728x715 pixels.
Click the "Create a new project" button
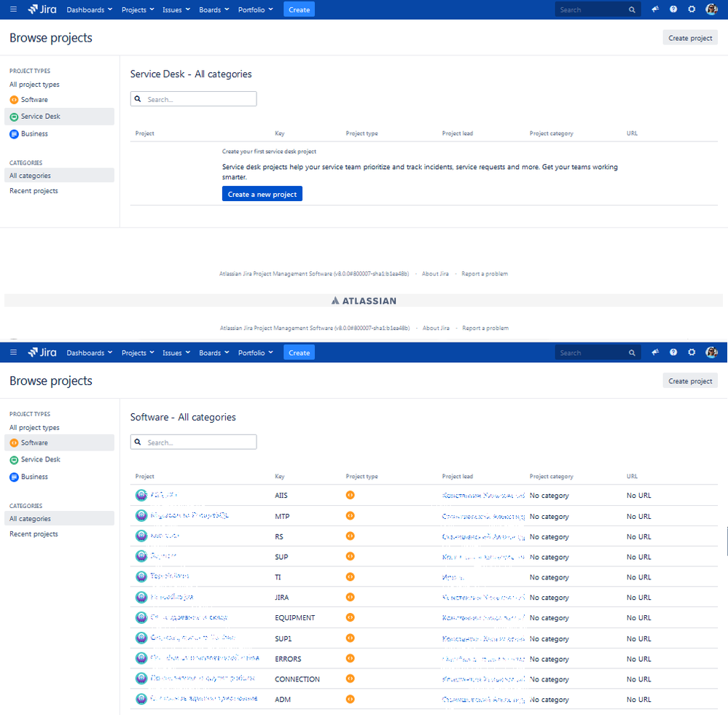[x=262, y=194]
